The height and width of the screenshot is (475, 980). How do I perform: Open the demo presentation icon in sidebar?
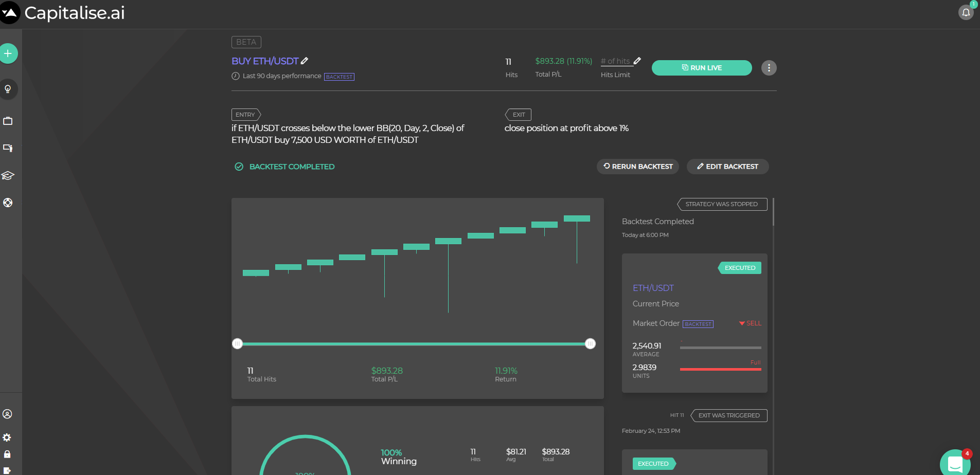tap(8, 148)
